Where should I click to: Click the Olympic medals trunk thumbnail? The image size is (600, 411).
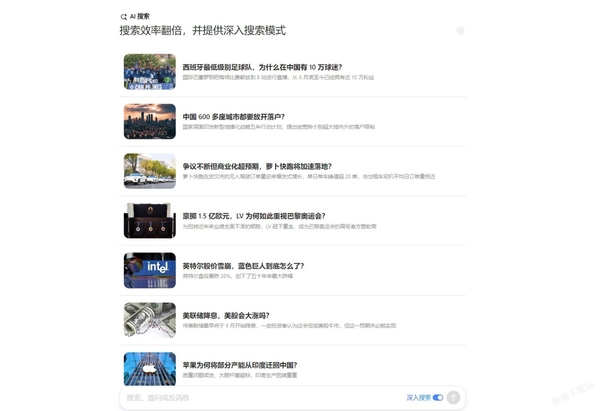pyautogui.click(x=150, y=221)
